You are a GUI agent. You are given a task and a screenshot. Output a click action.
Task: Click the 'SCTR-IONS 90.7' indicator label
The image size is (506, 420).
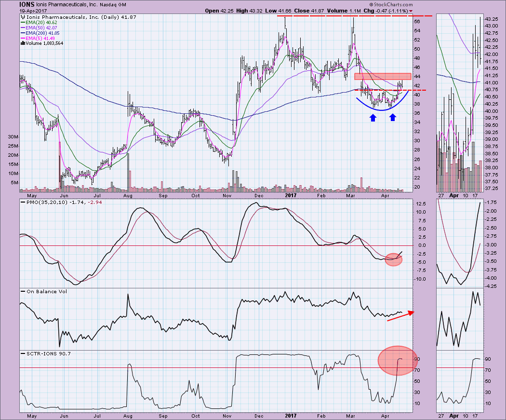point(49,353)
